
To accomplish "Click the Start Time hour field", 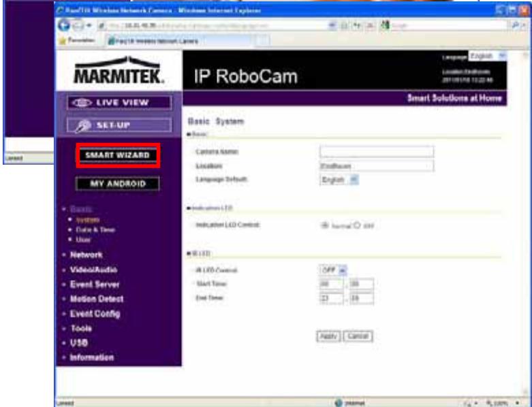I will pyautogui.click(x=332, y=284).
